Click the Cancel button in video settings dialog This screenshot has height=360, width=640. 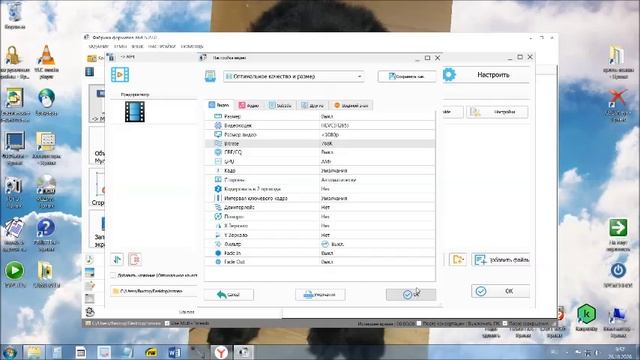pos(229,294)
